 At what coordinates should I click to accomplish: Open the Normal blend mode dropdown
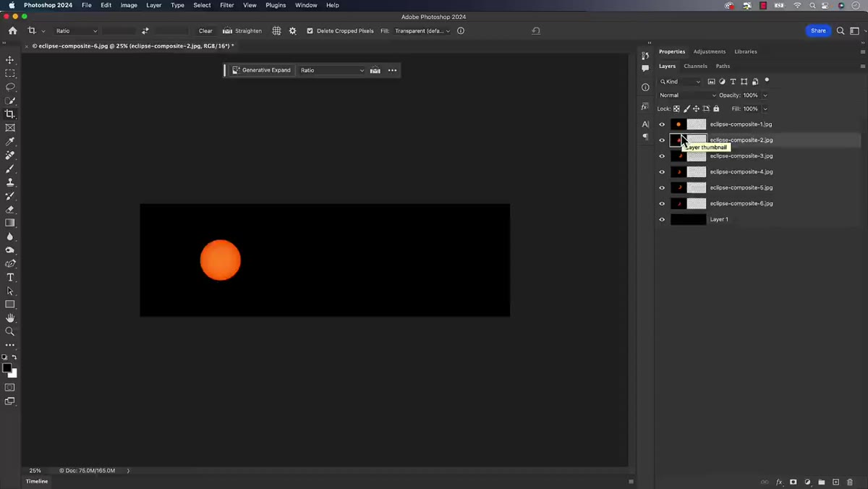[x=687, y=95]
